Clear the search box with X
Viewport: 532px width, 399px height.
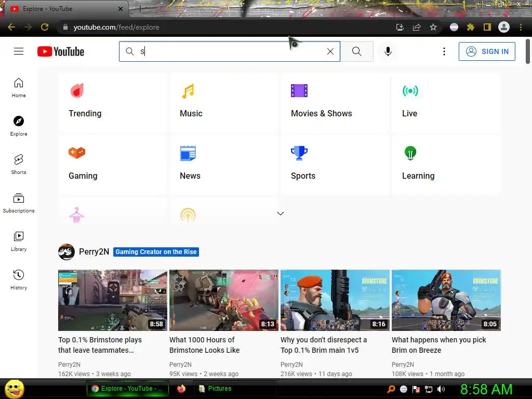pos(330,51)
